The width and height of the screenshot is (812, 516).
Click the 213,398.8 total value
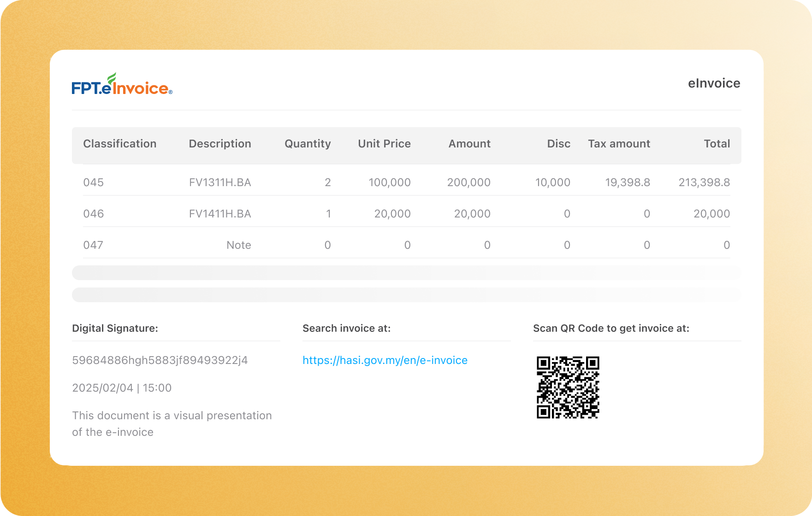[x=704, y=182]
